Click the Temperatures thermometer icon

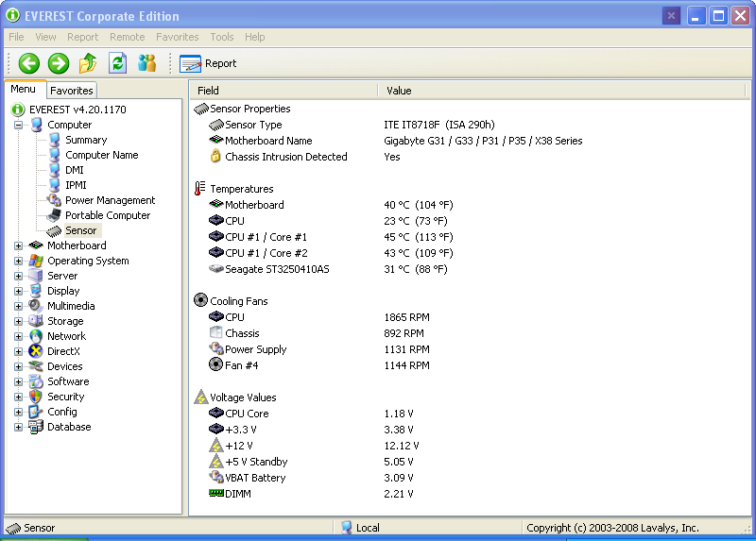click(199, 189)
